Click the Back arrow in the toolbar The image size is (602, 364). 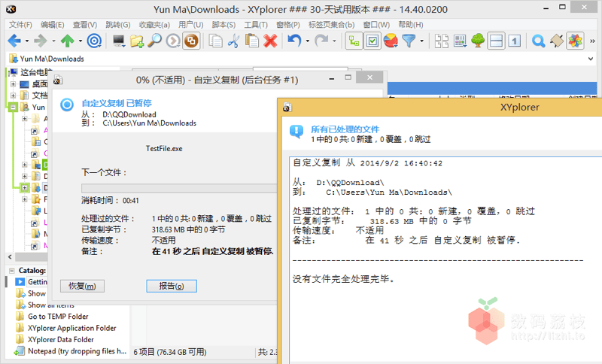[14, 41]
